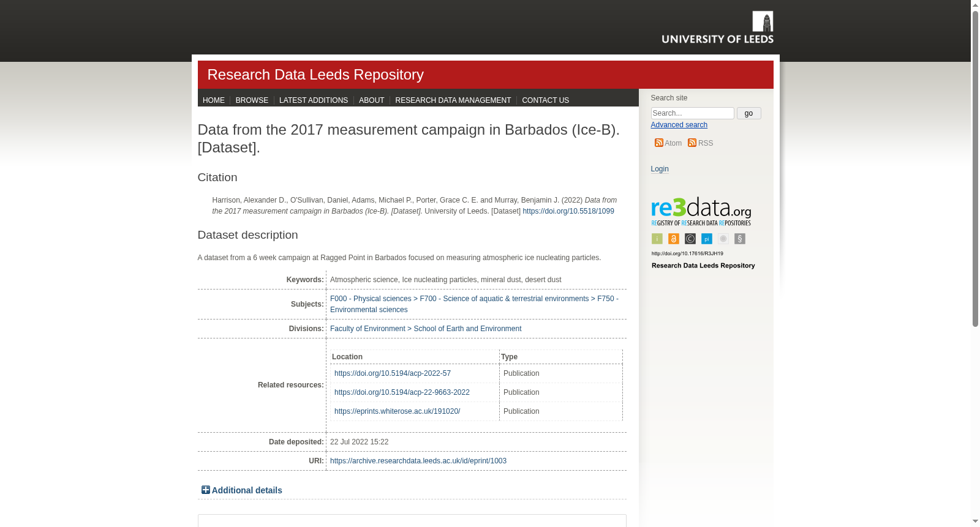Click the Login link
Viewport: 980px width, 527px height.
click(660, 169)
